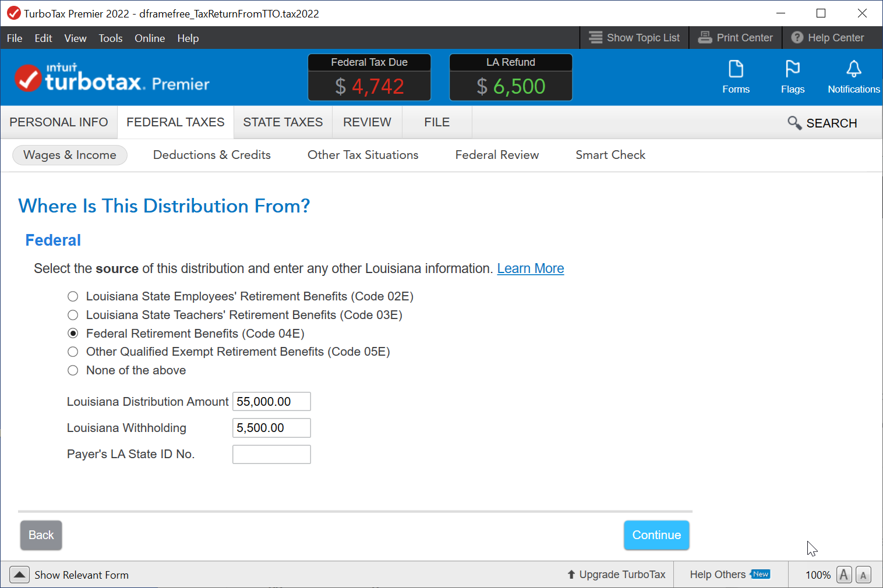Image resolution: width=883 pixels, height=588 pixels.
Task: Open the Forms view icon
Action: pyautogui.click(x=736, y=69)
